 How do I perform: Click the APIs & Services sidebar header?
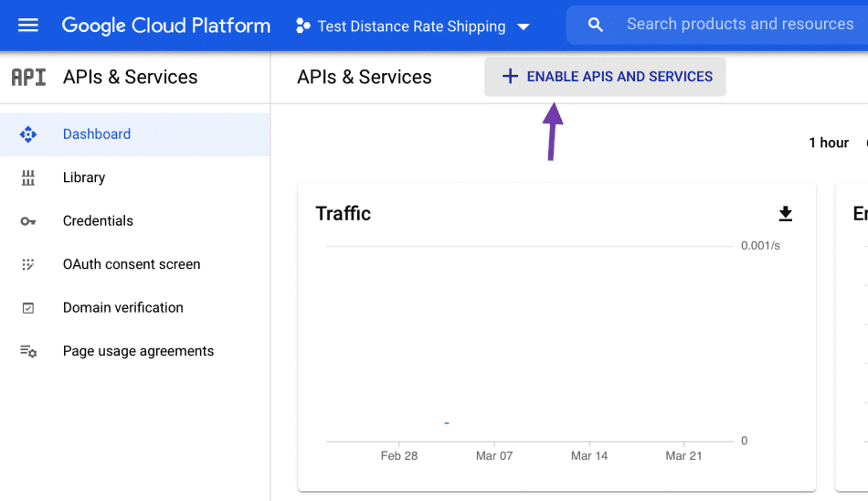pyautogui.click(x=130, y=77)
